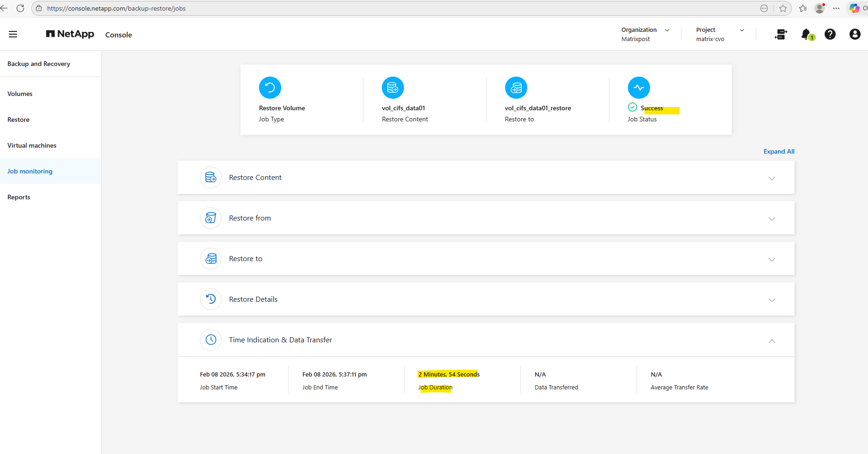Click the browser refresh icon
Viewport: 868px width, 454px height.
(x=20, y=8)
